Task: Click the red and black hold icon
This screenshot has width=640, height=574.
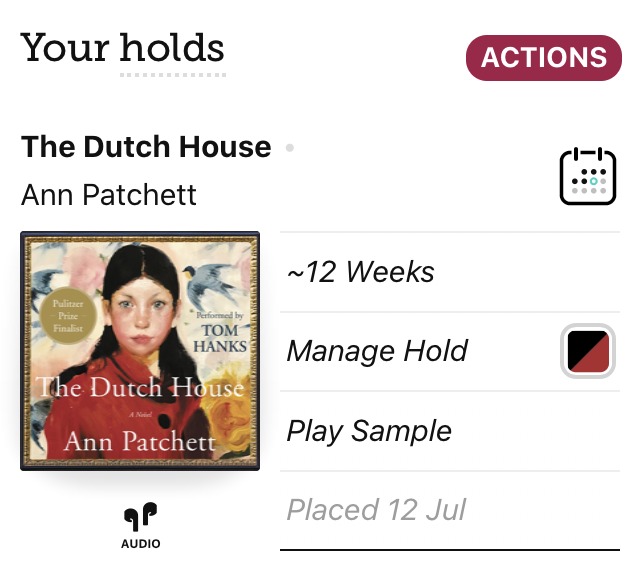Action: point(587,351)
